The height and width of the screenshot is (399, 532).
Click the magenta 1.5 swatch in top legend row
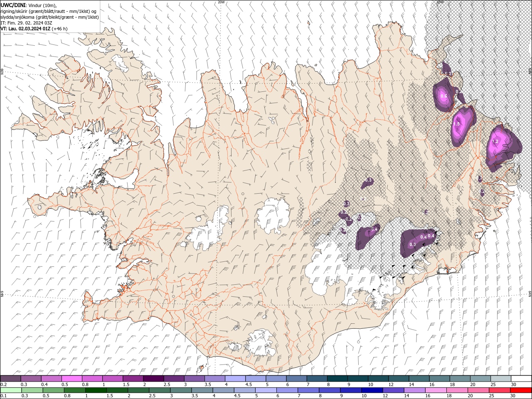tap(133, 379)
